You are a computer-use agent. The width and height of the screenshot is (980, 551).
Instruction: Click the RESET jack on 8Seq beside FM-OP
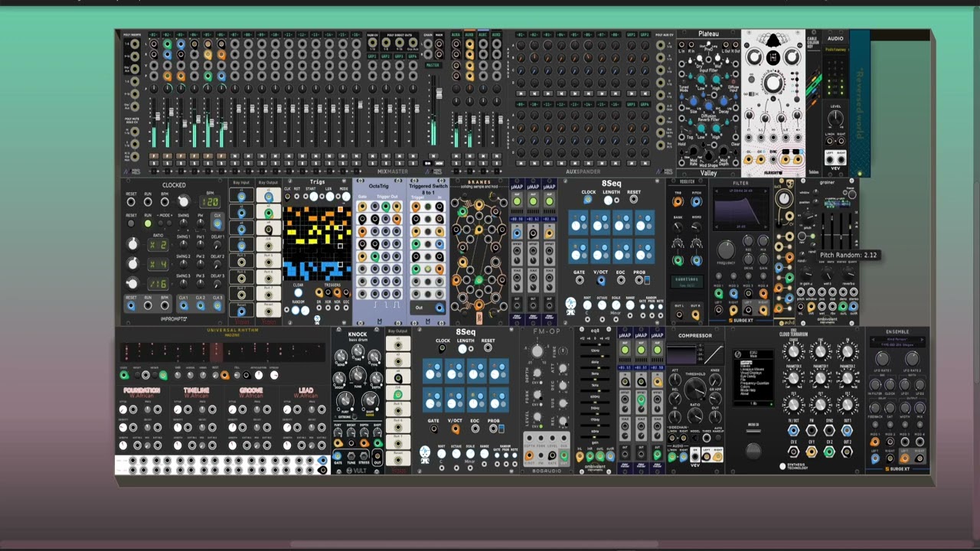coord(488,347)
